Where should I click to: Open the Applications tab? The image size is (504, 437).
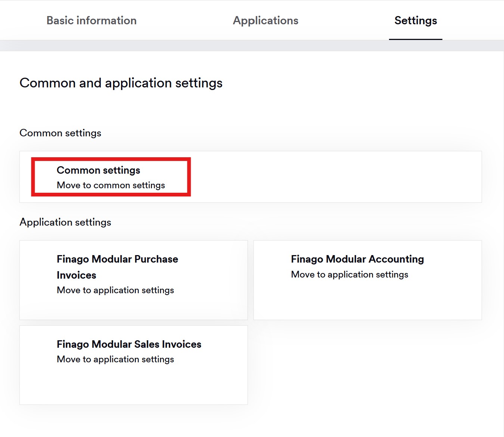point(265,21)
